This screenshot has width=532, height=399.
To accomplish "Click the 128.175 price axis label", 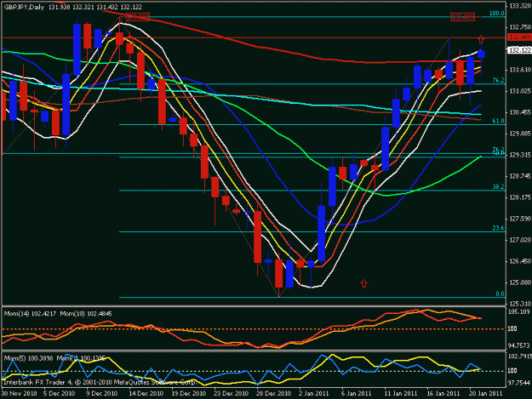I will (520, 197).
